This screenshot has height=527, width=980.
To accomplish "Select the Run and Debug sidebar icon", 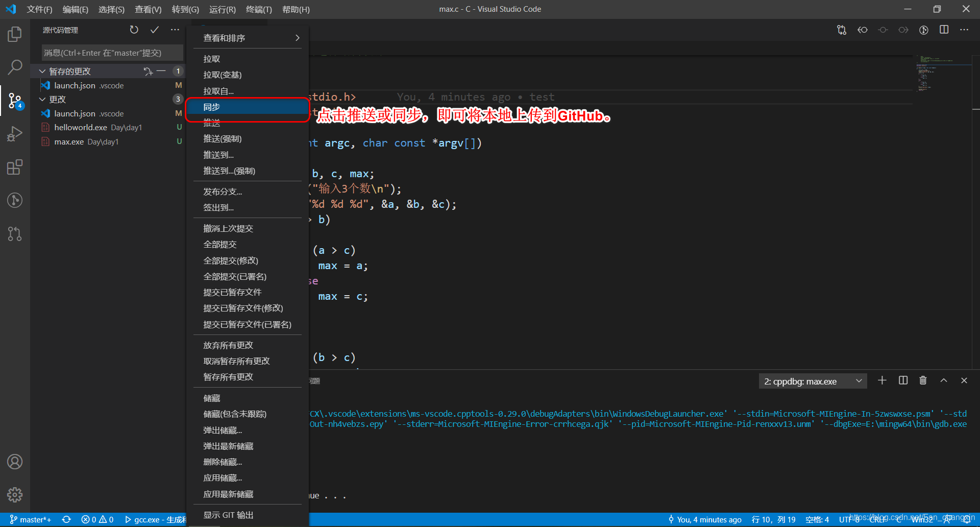I will tap(15, 133).
